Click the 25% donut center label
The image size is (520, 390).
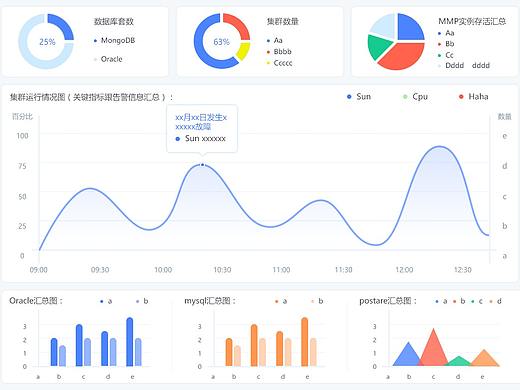coord(47,42)
